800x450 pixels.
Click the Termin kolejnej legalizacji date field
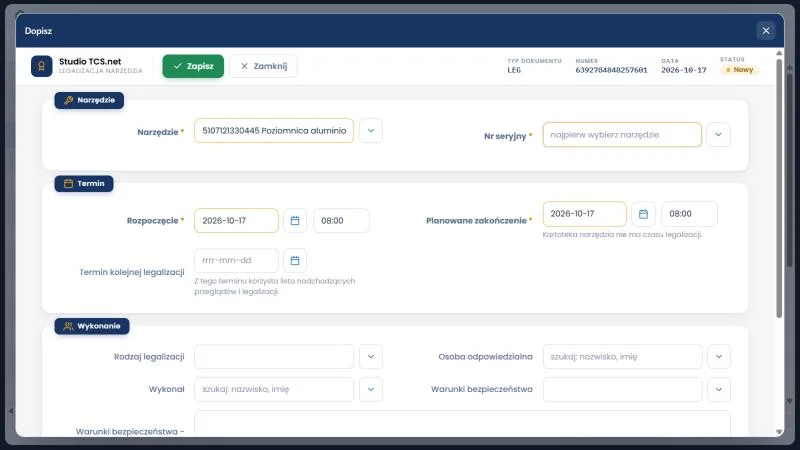(x=236, y=261)
